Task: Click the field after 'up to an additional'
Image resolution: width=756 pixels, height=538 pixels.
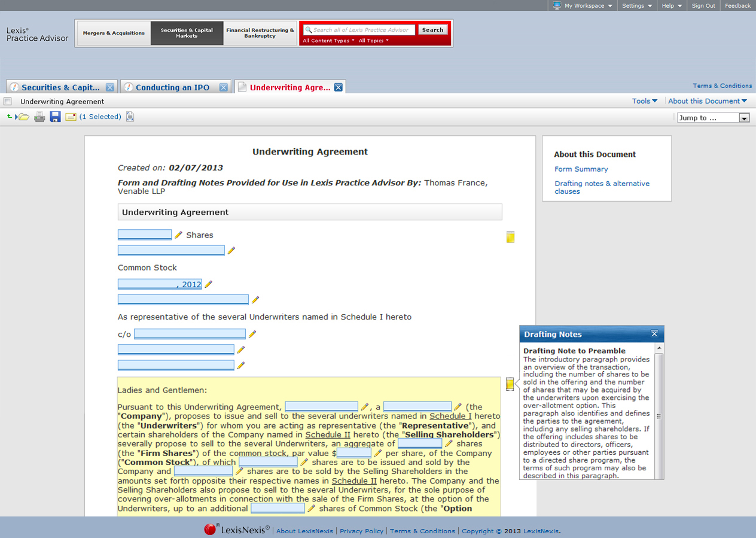Action: (x=278, y=508)
